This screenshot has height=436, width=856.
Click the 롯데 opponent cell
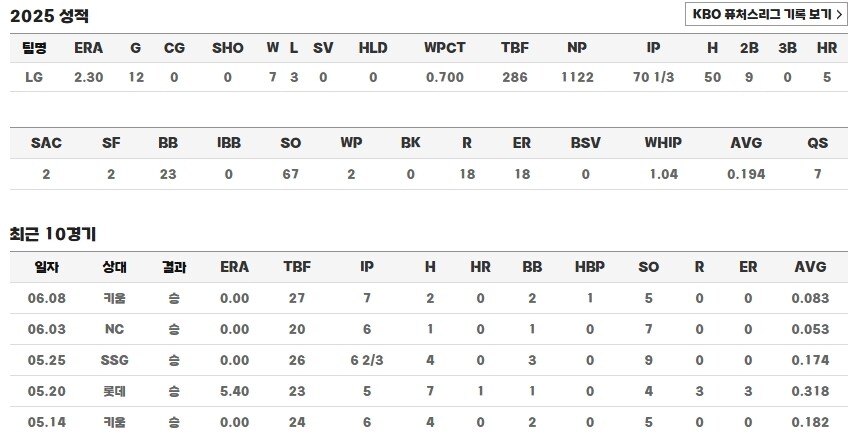(x=114, y=391)
